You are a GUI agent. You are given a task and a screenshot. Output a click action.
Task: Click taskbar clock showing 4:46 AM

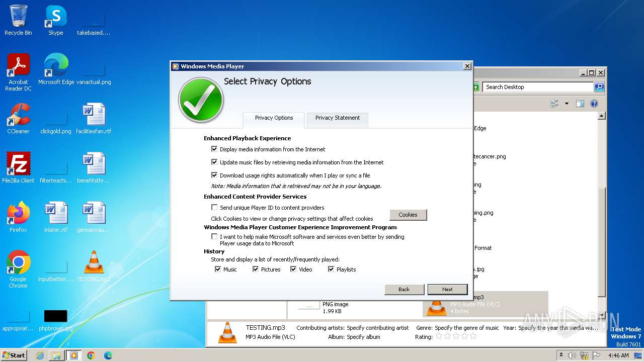click(618, 355)
